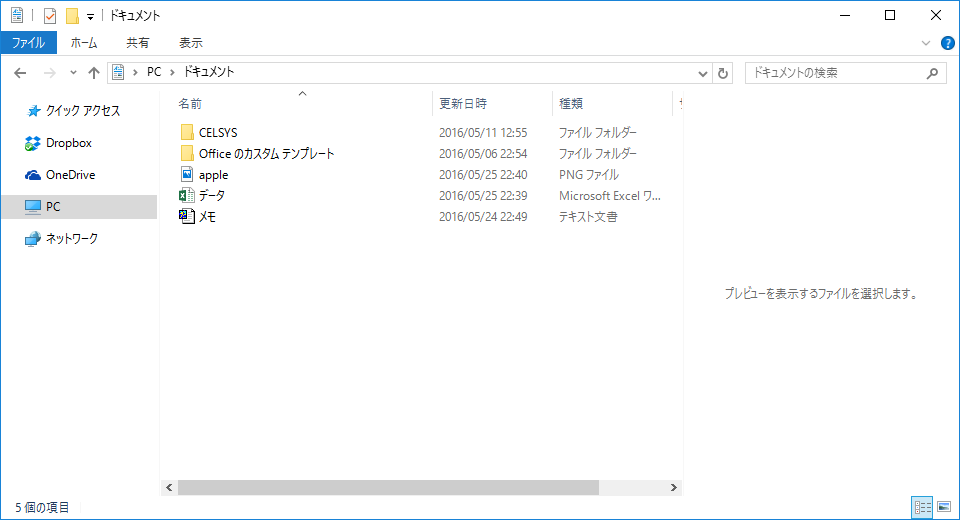
Task: Open the address bar history dropdown
Action: (703, 73)
